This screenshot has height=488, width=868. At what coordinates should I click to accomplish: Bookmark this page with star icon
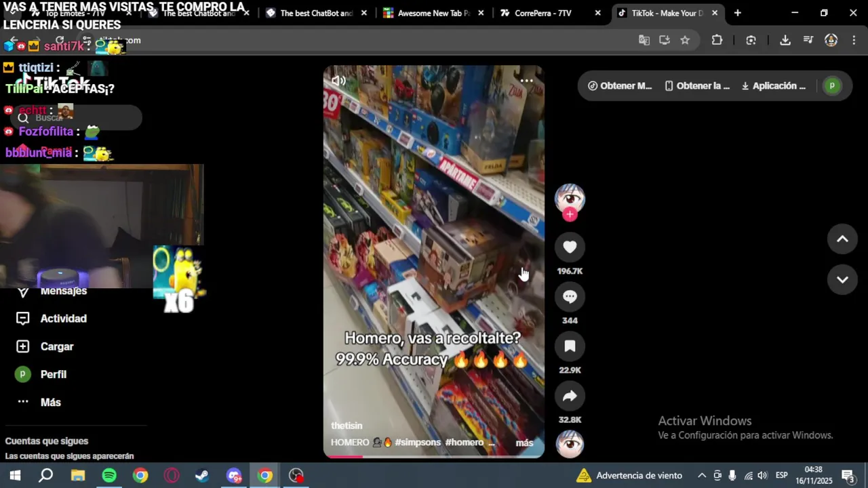coord(685,40)
